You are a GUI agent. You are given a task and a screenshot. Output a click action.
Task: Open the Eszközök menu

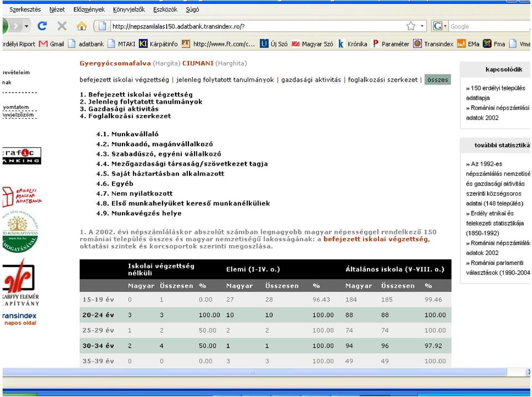(165, 9)
